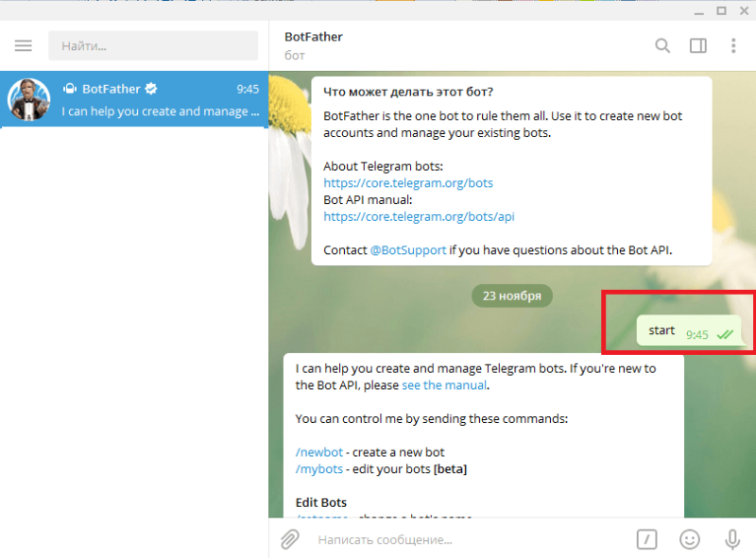Viewport: 756px width, 558px height.
Task: Toggle the right info side panel
Action: point(697,45)
